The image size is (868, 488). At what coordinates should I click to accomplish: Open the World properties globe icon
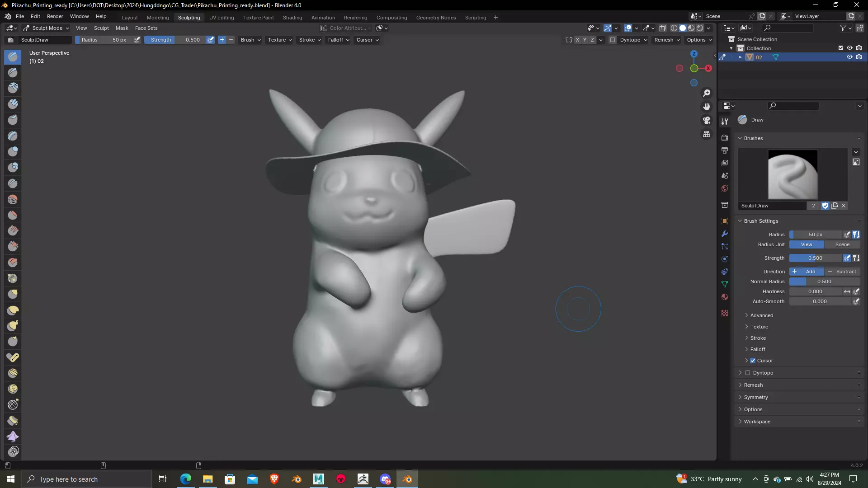point(725,188)
